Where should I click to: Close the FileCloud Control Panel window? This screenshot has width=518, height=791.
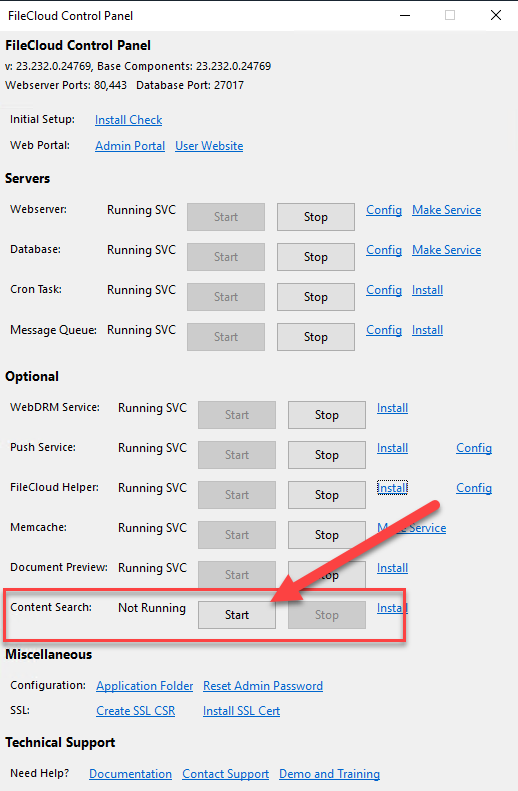pyautogui.click(x=496, y=15)
